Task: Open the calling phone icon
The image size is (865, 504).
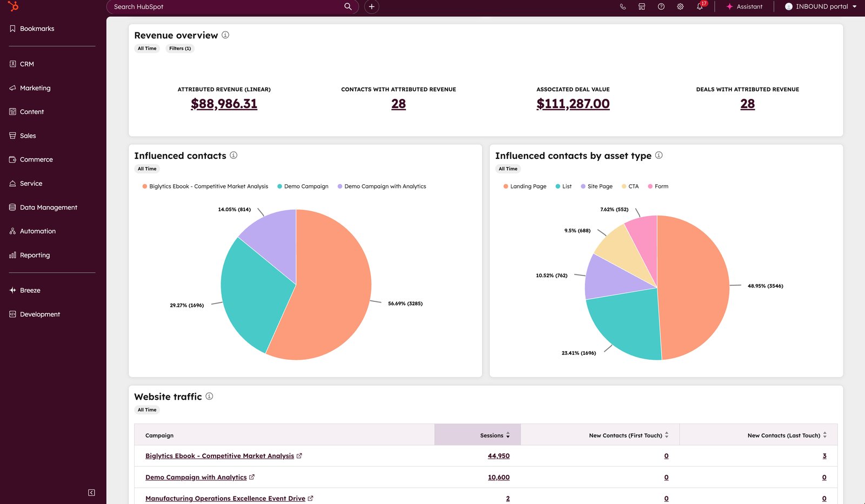Action: click(623, 6)
